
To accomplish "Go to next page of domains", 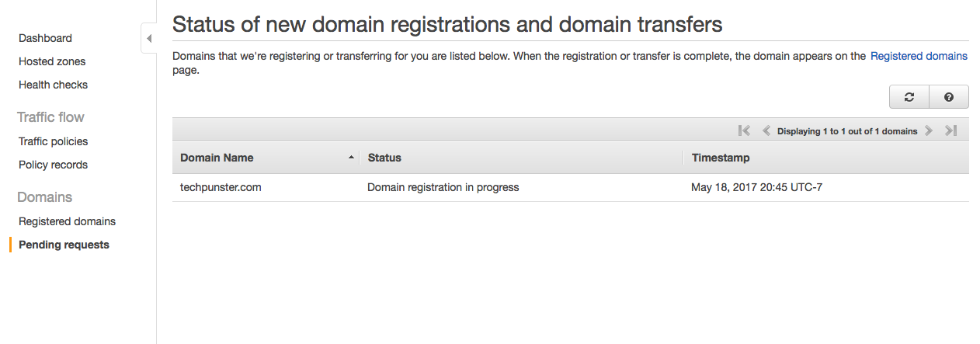I will click(x=929, y=131).
